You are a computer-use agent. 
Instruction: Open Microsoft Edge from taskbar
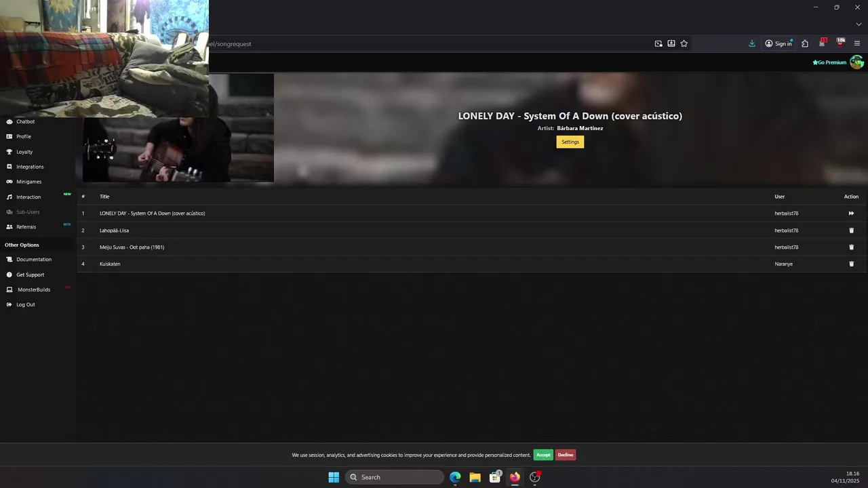[x=455, y=477]
